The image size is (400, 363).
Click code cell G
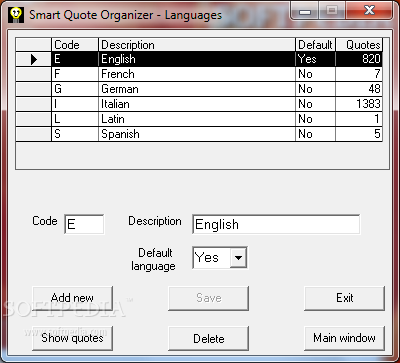click(75, 89)
